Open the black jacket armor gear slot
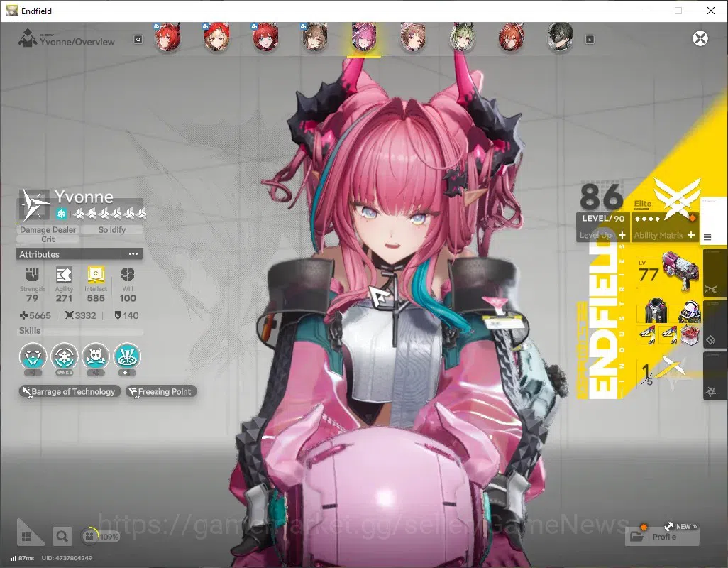The width and height of the screenshot is (728, 568). pyautogui.click(x=656, y=311)
